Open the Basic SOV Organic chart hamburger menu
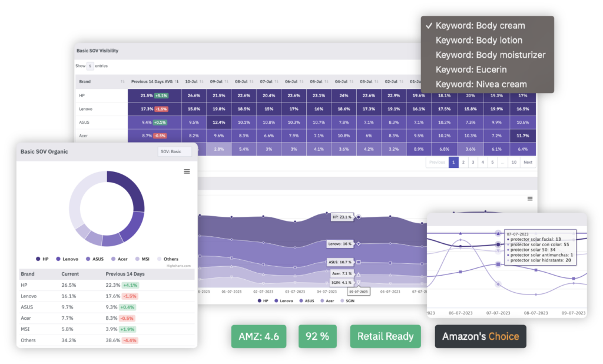The width and height of the screenshot is (603, 364). coord(187,171)
